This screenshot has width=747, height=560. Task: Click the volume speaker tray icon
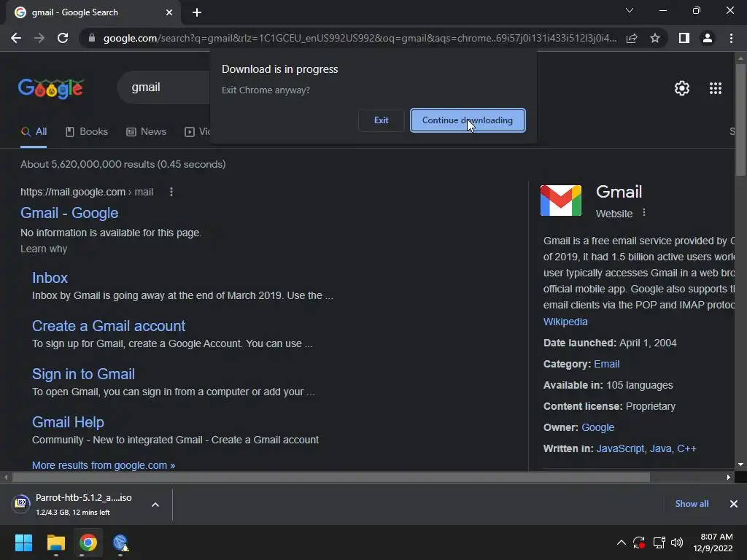(676, 542)
